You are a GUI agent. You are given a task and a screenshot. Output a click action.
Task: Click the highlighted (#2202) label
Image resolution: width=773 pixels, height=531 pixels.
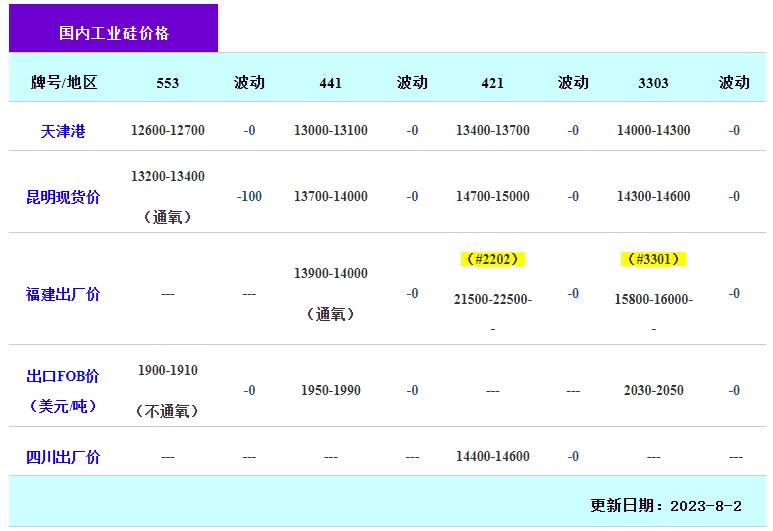click(492, 259)
